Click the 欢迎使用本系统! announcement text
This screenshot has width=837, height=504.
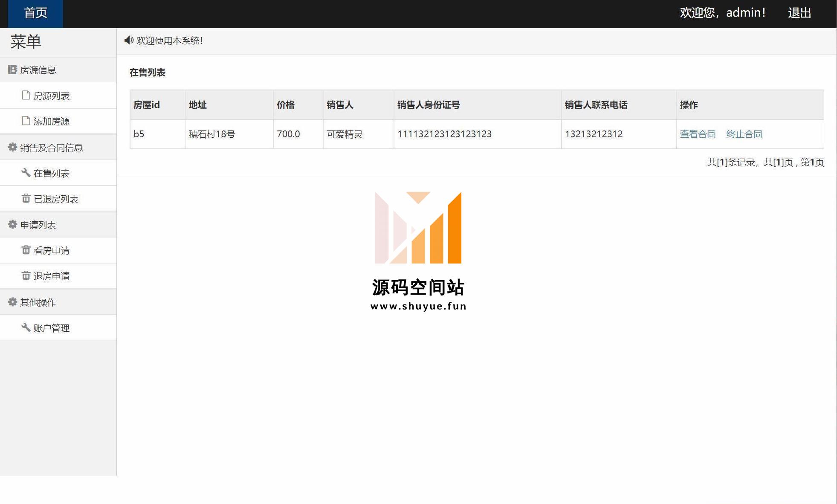click(170, 41)
